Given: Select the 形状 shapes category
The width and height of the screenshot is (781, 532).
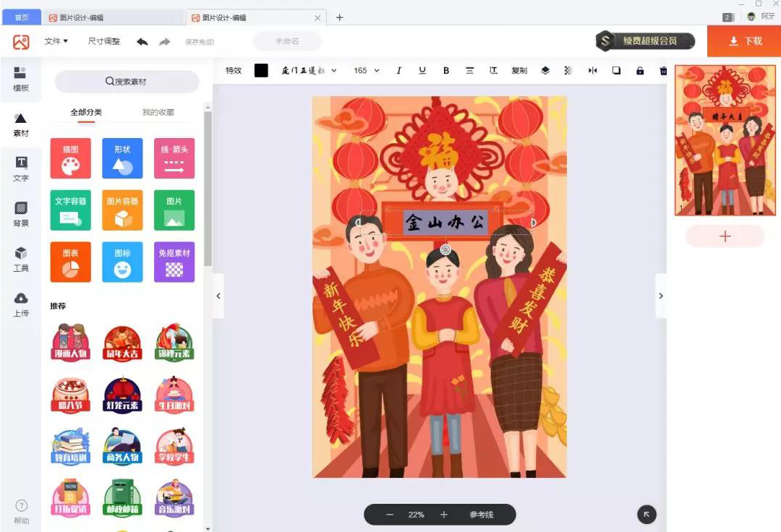Looking at the screenshot, I should click(122, 158).
